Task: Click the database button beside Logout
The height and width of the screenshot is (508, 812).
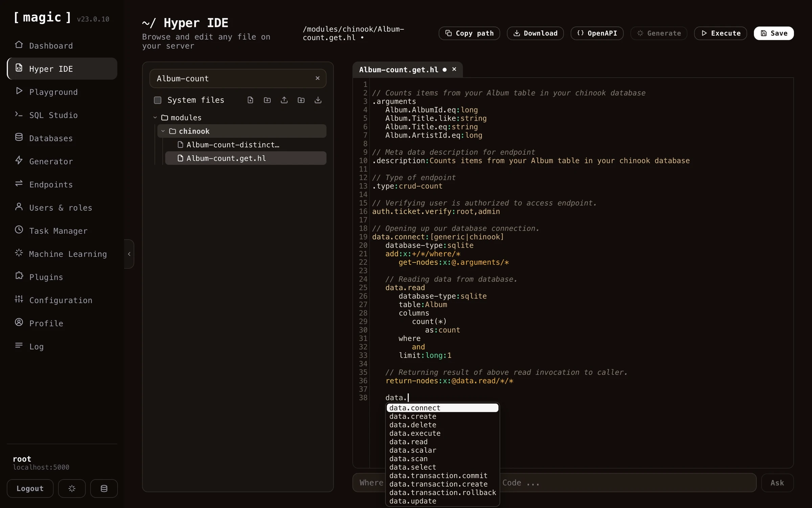Action: [x=104, y=488]
